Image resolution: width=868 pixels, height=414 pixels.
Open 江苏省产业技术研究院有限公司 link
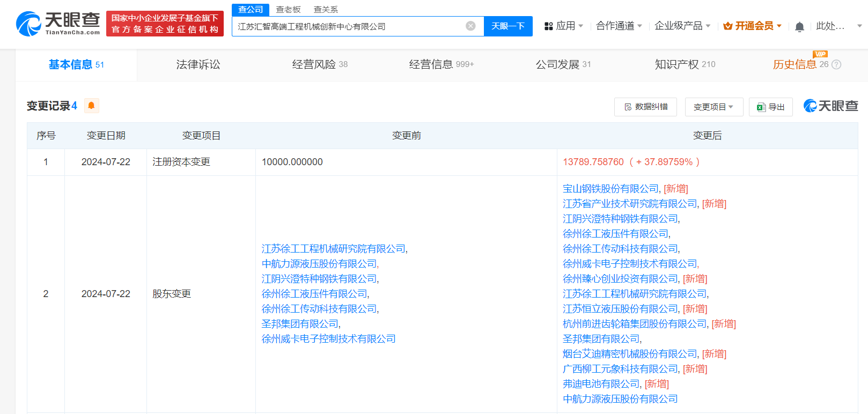[x=630, y=204]
